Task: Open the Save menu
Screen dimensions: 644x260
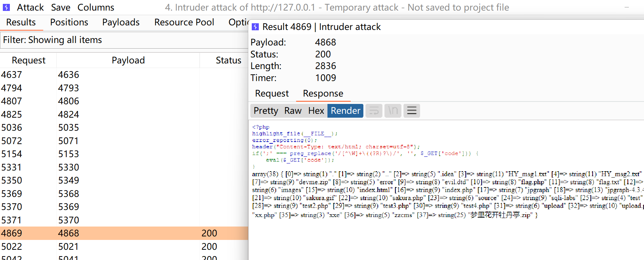Action: pos(61,7)
